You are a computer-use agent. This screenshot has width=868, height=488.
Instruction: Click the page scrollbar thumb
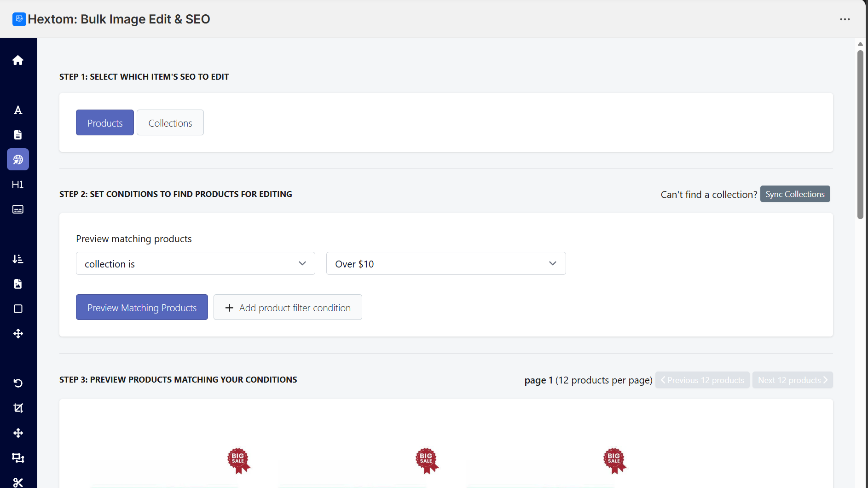(x=860, y=134)
